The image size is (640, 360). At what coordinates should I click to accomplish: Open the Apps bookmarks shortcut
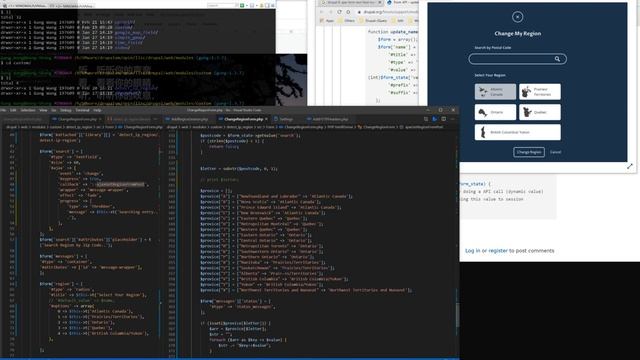pyautogui.click(x=327, y=20)
